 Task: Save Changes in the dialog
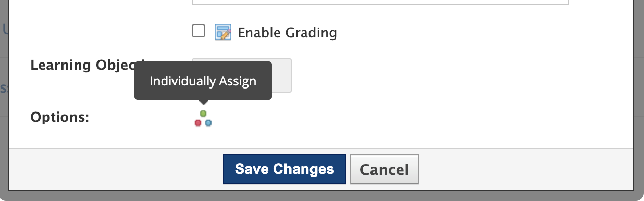click(x=284, y=169)
